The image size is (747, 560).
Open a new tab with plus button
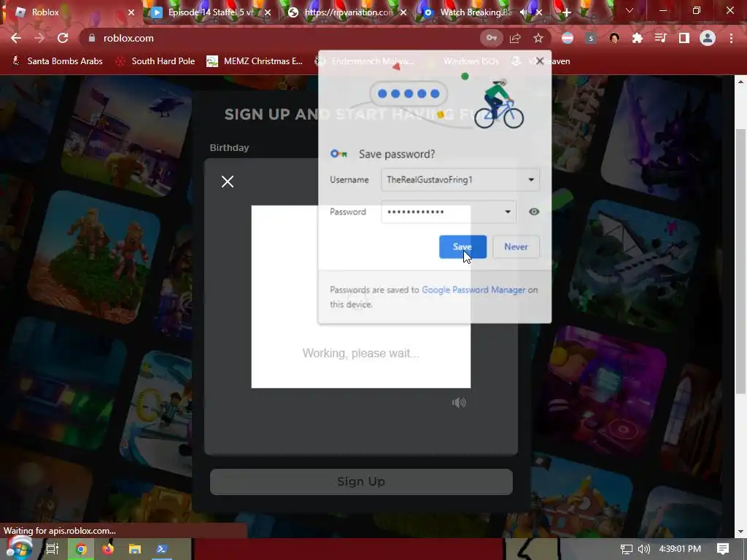point(566,12)
